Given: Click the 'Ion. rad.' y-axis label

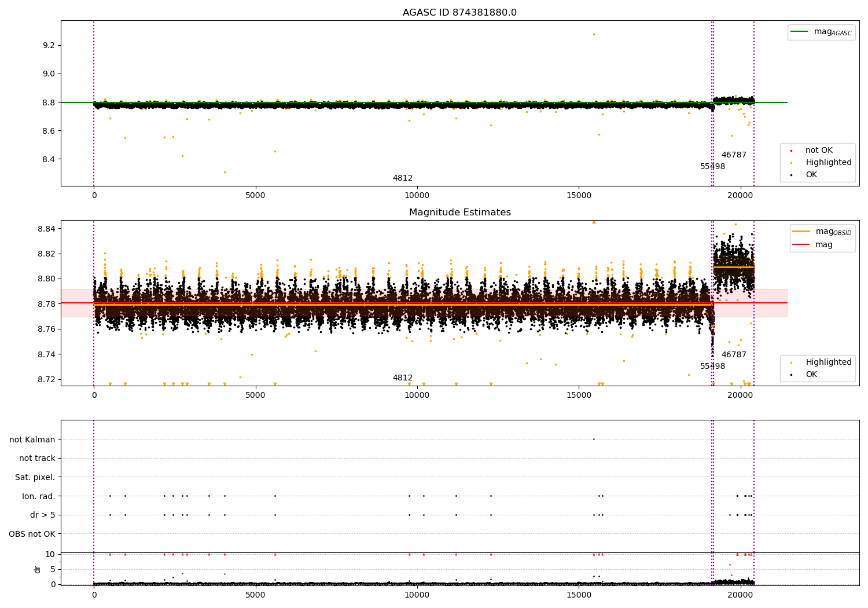Looking at the screenshot, I should pyautogui.click(x=39, y=496).
